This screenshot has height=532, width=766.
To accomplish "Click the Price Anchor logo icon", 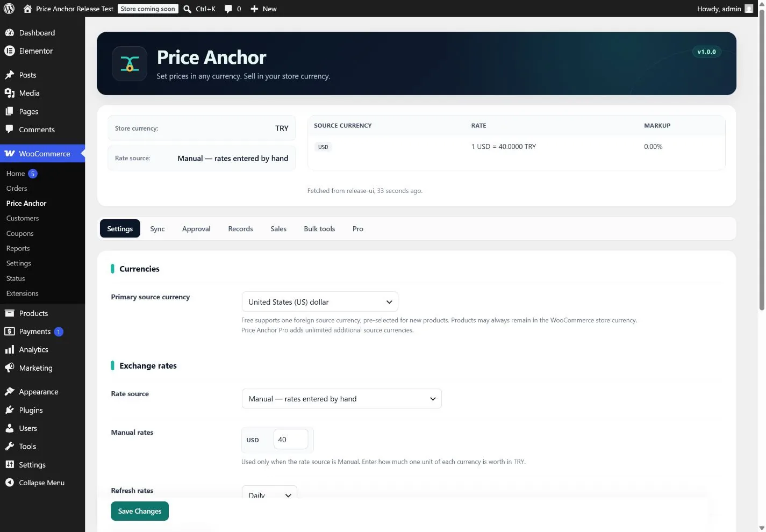I will (130, 63).
